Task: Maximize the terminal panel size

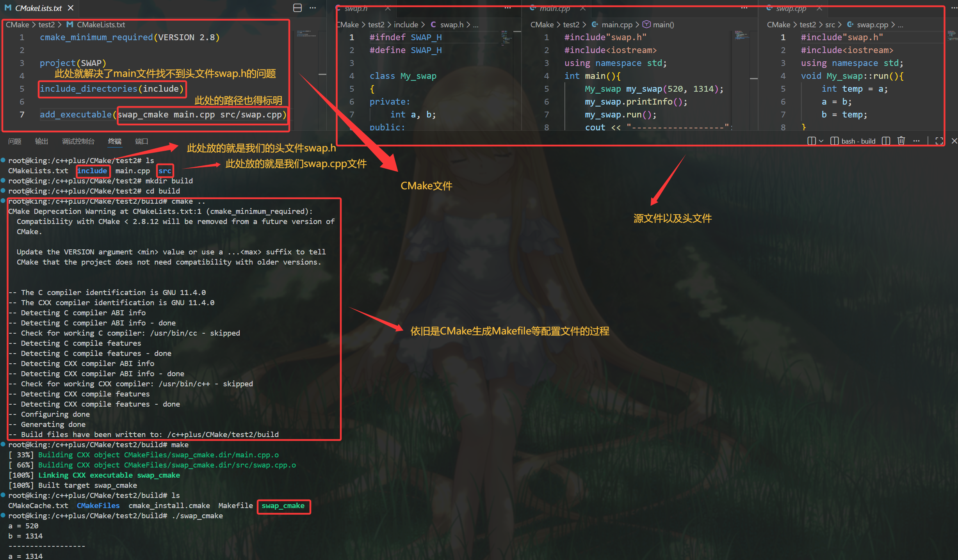Action: (939, 141)
